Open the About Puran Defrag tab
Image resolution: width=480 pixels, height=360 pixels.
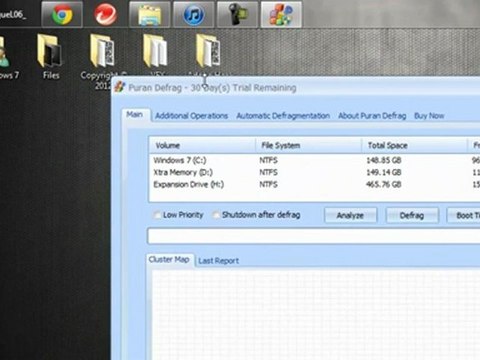click(x=372, y=116)
